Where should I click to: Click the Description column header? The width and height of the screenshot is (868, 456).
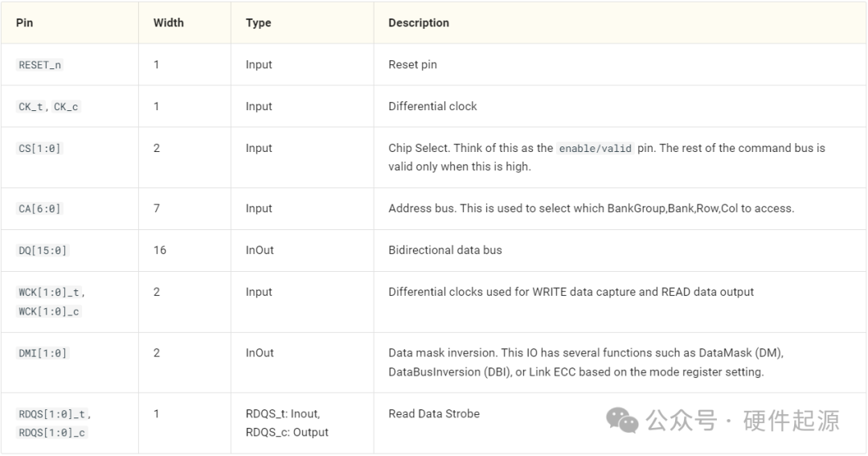pos(419,23)
